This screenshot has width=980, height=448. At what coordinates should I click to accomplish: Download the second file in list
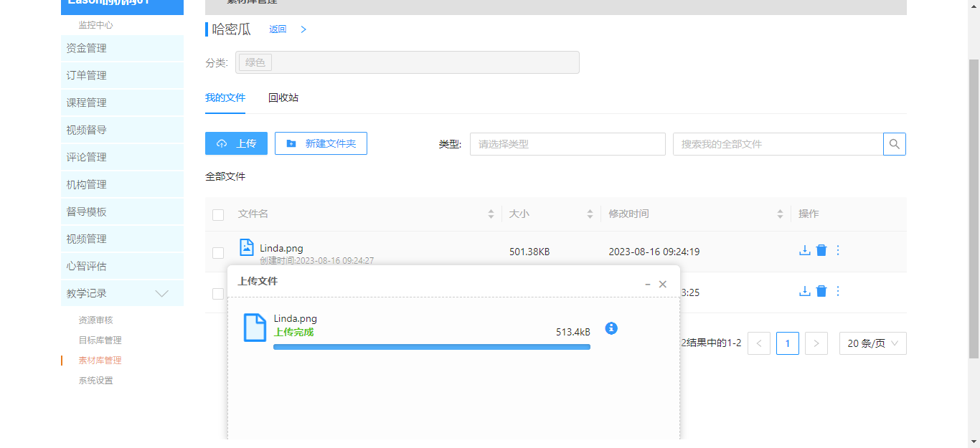tap(804, 291)
